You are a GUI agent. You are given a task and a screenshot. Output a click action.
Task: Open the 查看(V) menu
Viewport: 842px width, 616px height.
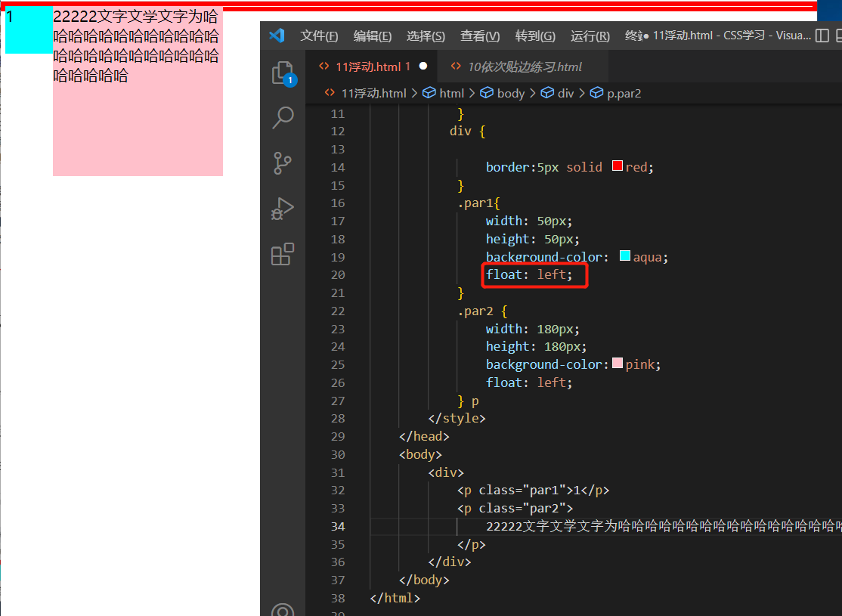tap(480, 36)
